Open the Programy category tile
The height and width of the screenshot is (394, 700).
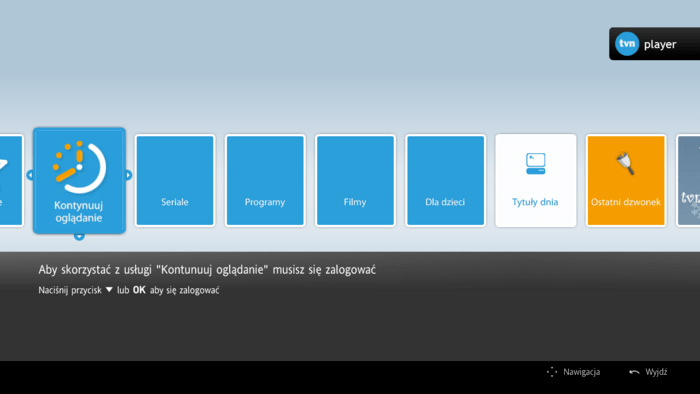coord(265,181)
